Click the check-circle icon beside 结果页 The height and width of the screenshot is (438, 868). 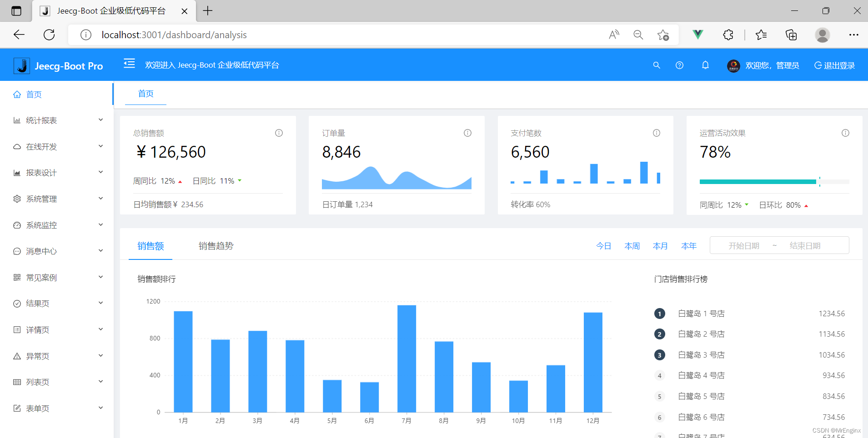tap(17, 304)
